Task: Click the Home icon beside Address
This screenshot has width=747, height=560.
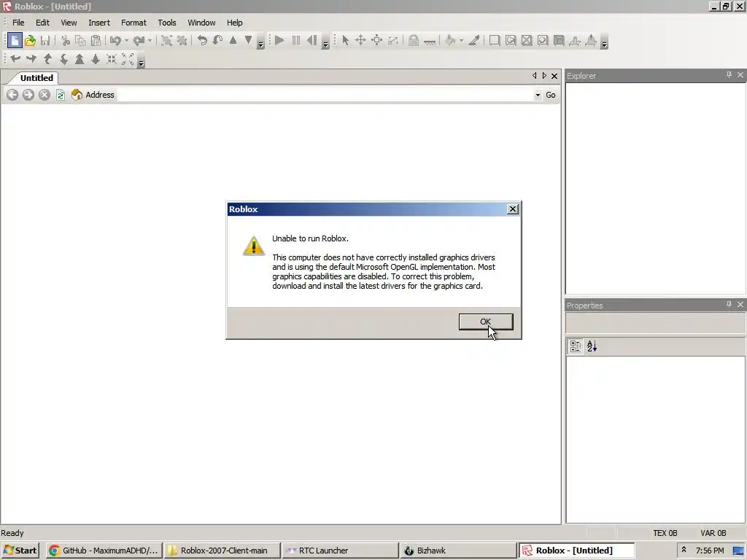Action: click(x=77, y=95)
